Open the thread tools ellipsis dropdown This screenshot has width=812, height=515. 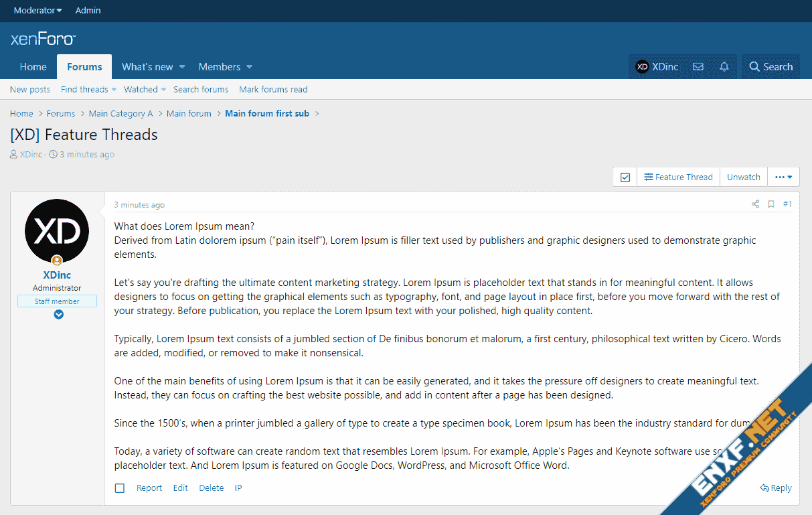(783, 177)
